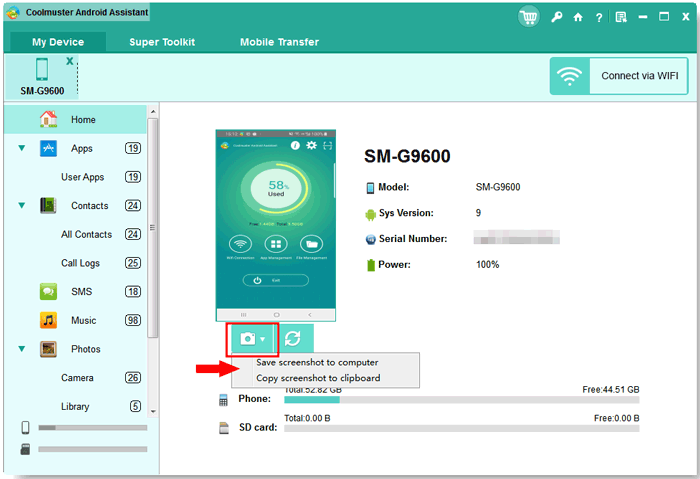Viewport: 700px width, 479px height.
Task: Click the sidebar scrollbar down arrow
Action: [x=153, y=411]
